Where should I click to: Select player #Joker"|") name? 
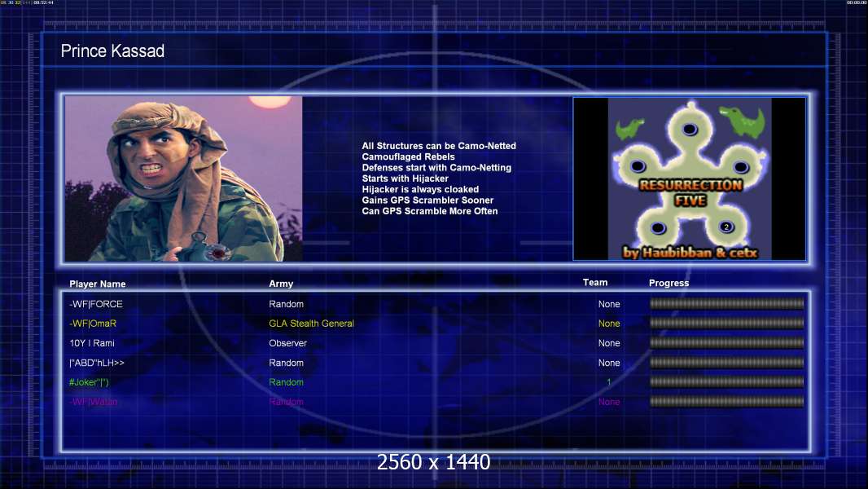[89, 382]
